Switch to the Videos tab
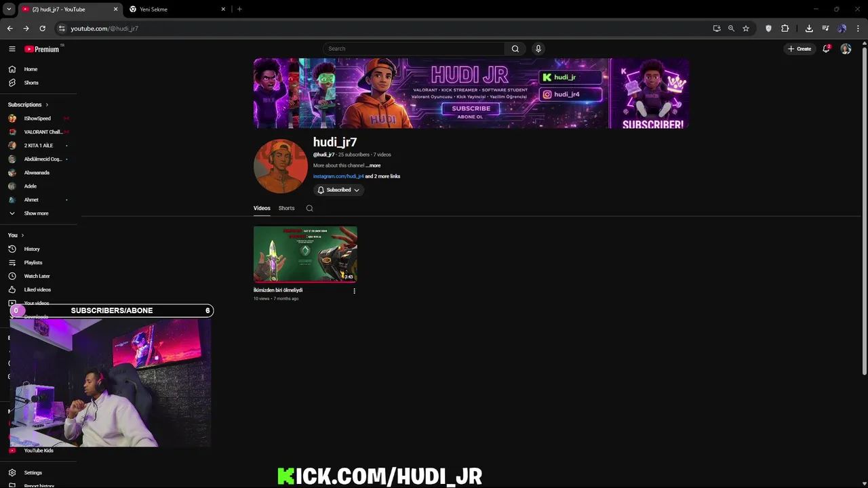Image resolution: width=868 pixels, height=488 pixels. coord(262,208)
